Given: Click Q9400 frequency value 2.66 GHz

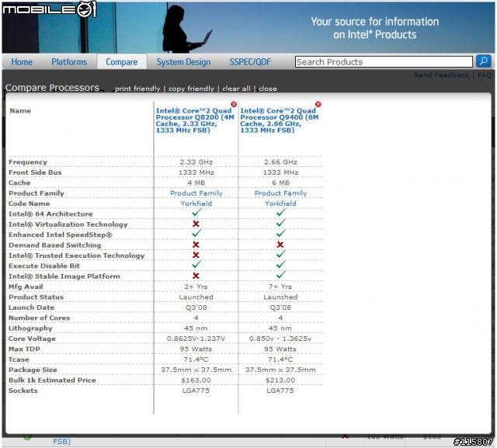Looking at the screenshot, I should [x=280, y=162].
